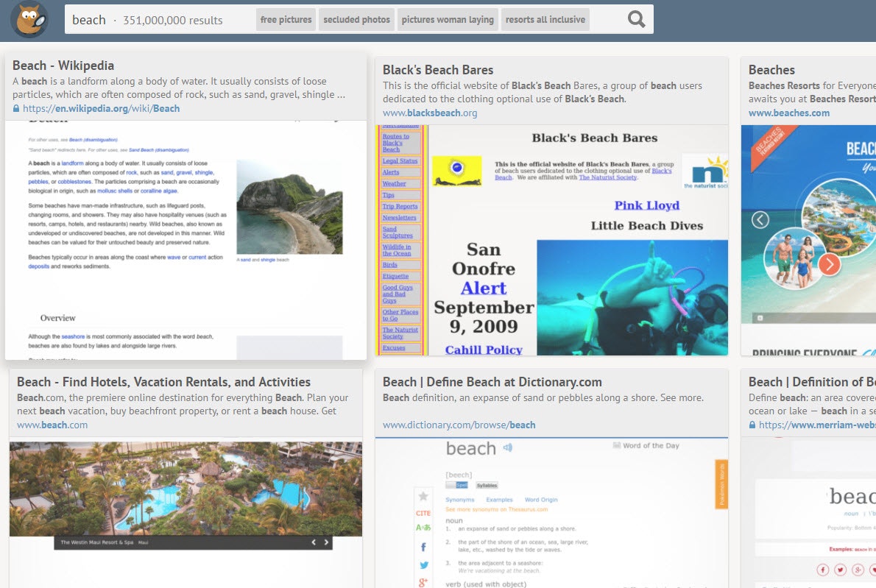Open the 'Beach - Wikipedia' result title
Image resolution: width=876 pixels, height=588 pixels.
click(x=63, y=65)
